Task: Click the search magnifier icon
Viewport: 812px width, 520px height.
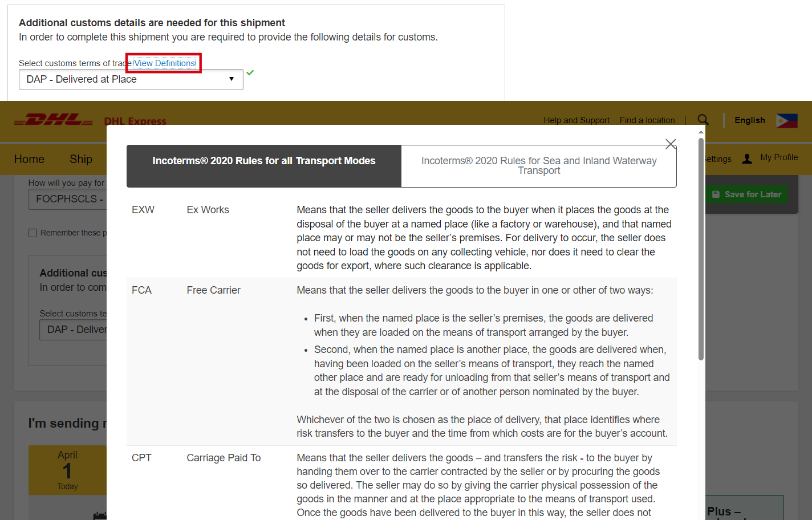Action: click(x=703, y=120)
